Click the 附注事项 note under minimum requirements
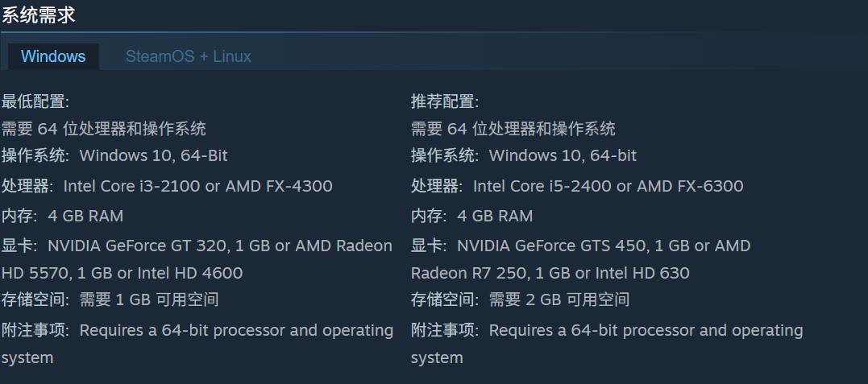868x384 pixels. [197, 330]
